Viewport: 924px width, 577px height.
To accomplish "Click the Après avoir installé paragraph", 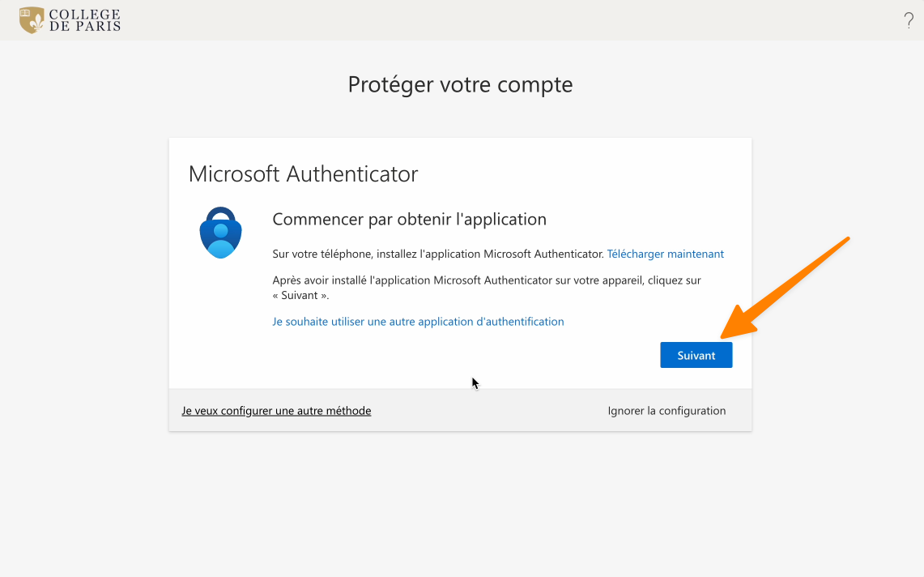I will (x=487, y=288).
